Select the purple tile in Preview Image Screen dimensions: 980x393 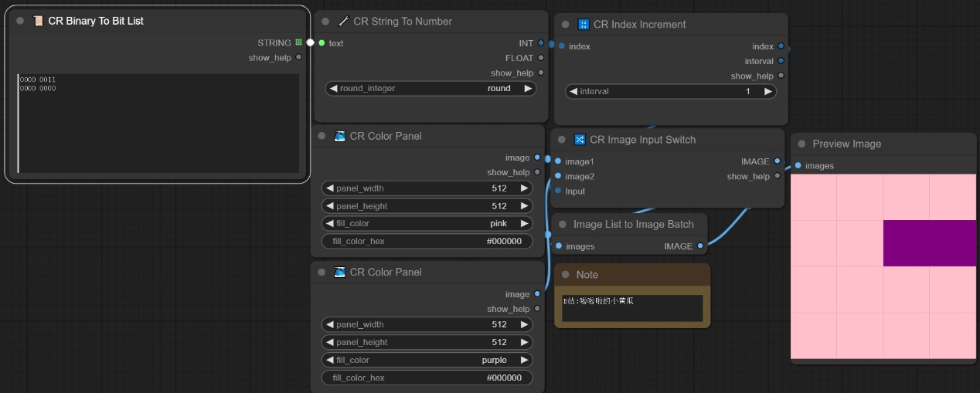pos(930,243)
